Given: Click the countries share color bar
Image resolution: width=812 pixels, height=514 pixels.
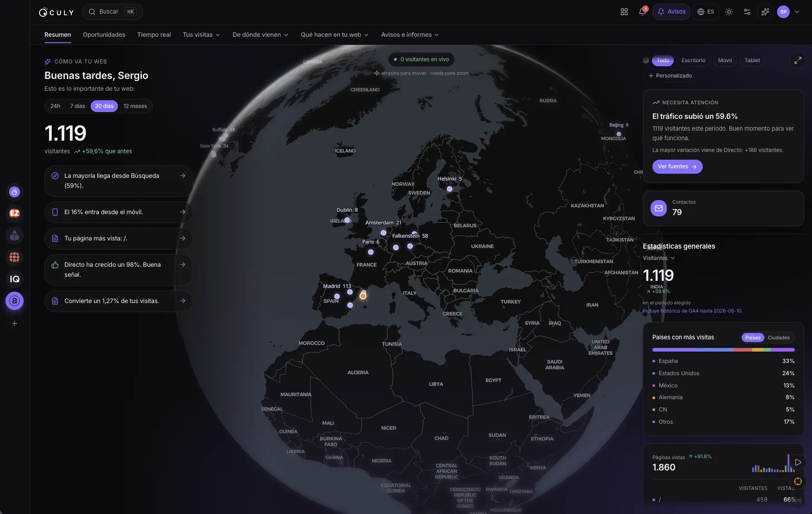Looking at the screenshot, I should tap(723, 350).
